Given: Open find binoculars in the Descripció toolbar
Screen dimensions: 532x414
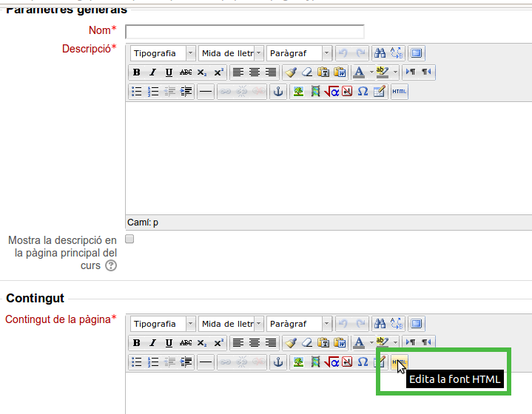Looking at the screenshot, I should coord(380,53).
